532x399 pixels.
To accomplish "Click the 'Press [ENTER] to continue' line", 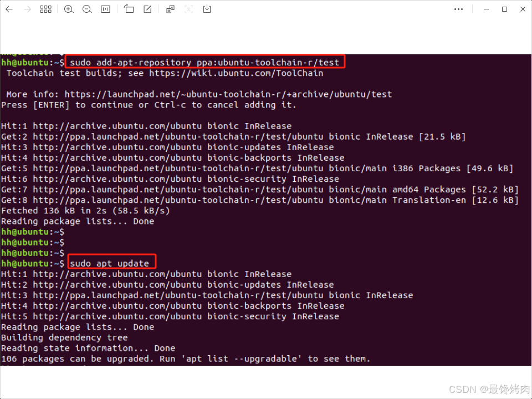I will click(x=149, y=105).
